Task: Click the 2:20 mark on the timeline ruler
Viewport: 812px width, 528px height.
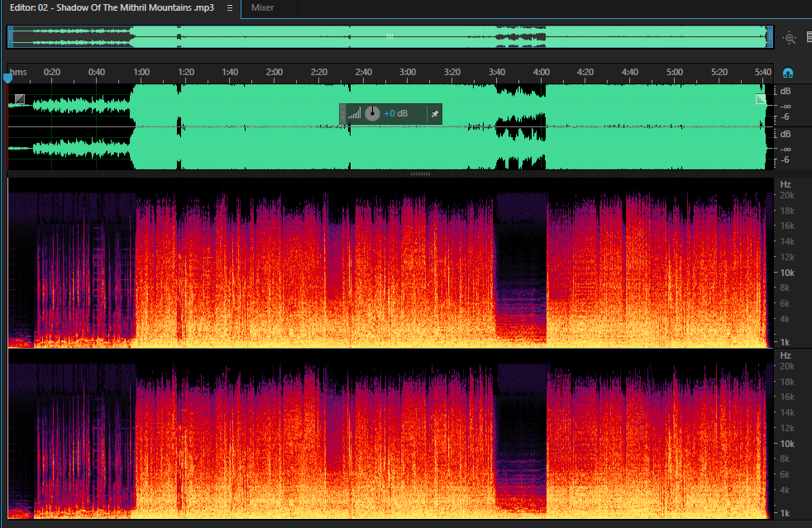Action: pyautogui.click(x=319, y=72)
